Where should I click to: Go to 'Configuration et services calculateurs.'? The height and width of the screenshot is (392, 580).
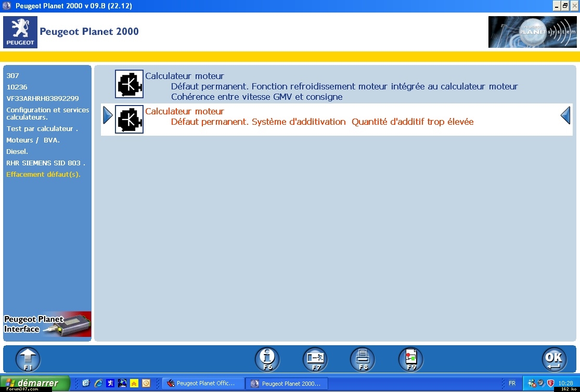tap(48, 113)
